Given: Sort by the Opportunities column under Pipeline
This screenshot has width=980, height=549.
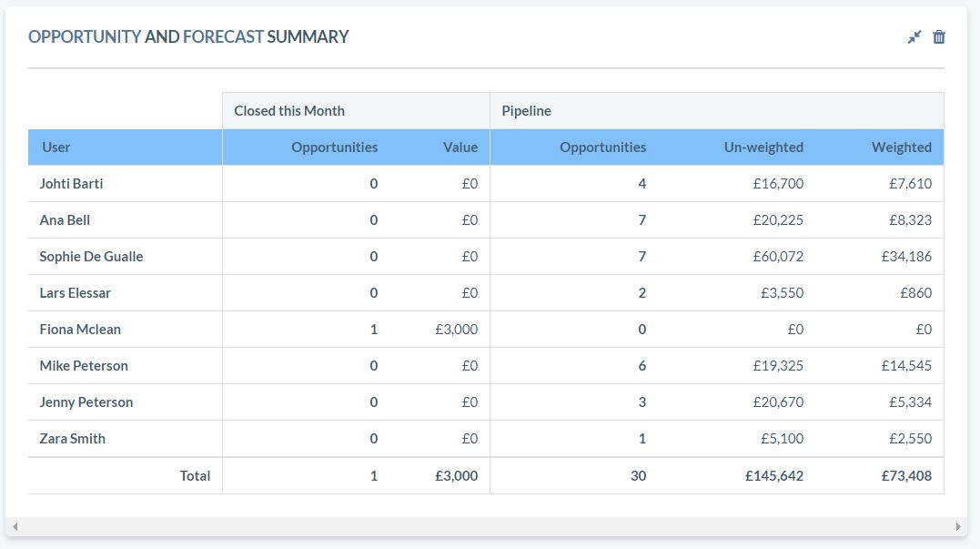Looking at the screenshot, I should pyautogui.click(x=604, y=147).
